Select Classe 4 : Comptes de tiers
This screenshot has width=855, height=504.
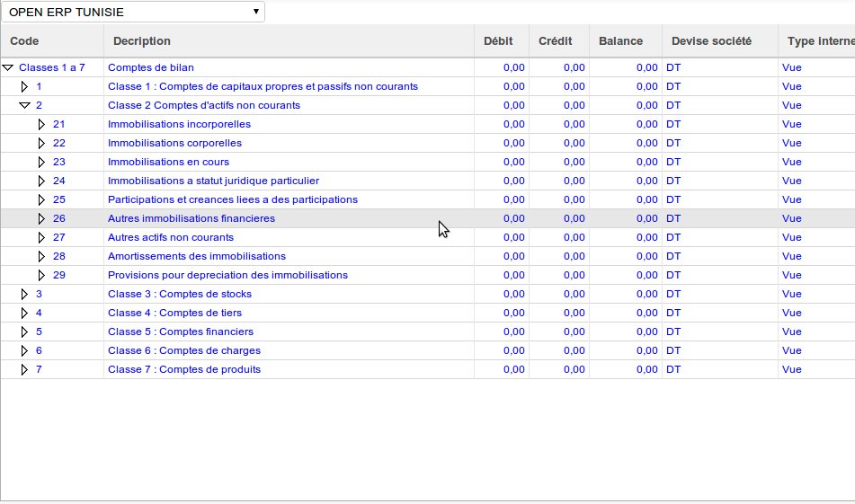tap(176, 313)
